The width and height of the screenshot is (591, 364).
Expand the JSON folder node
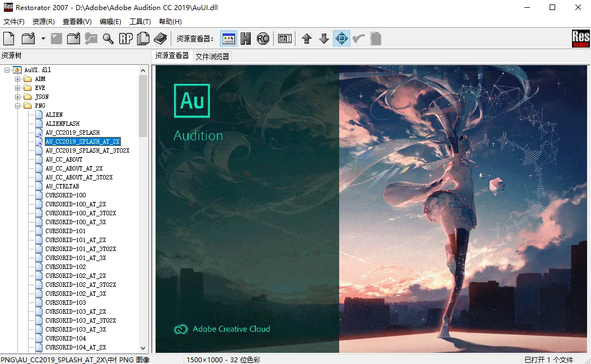[17, 97]
